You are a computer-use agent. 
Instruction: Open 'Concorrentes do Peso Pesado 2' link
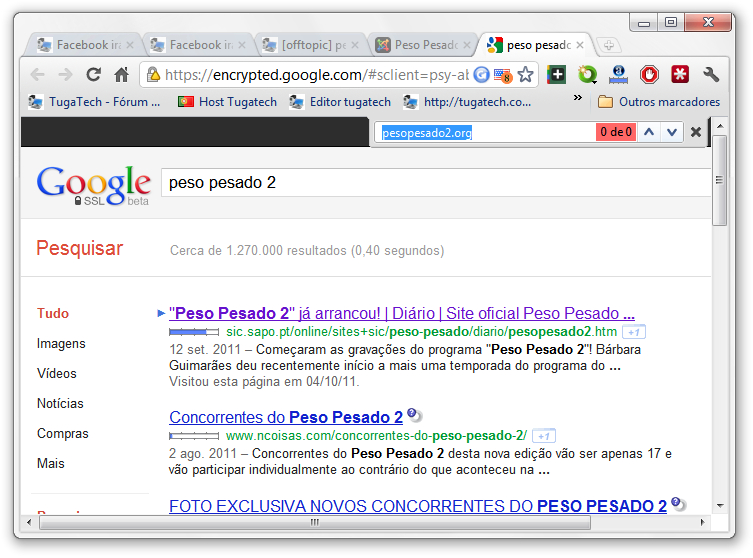(x=286, y=417)
